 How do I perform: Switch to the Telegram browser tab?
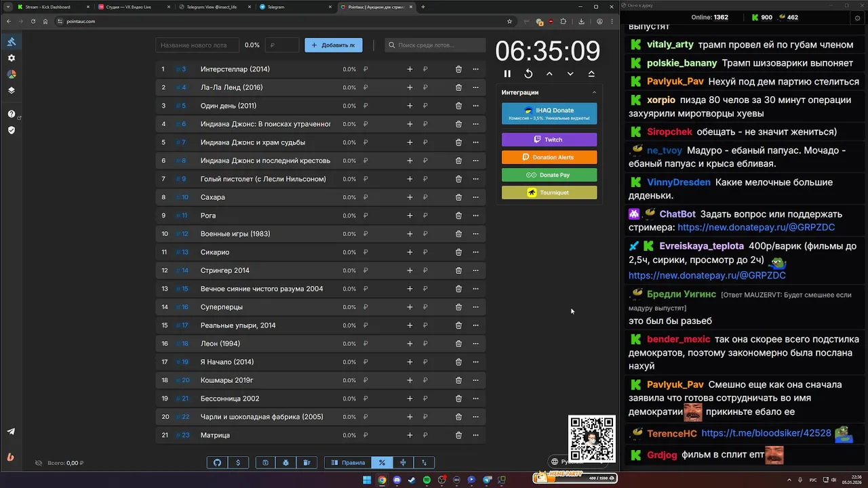point(294,7)
